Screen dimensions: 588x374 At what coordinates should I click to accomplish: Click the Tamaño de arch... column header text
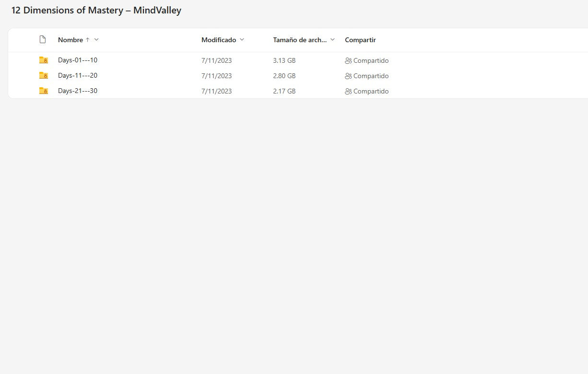pos(300,40)
